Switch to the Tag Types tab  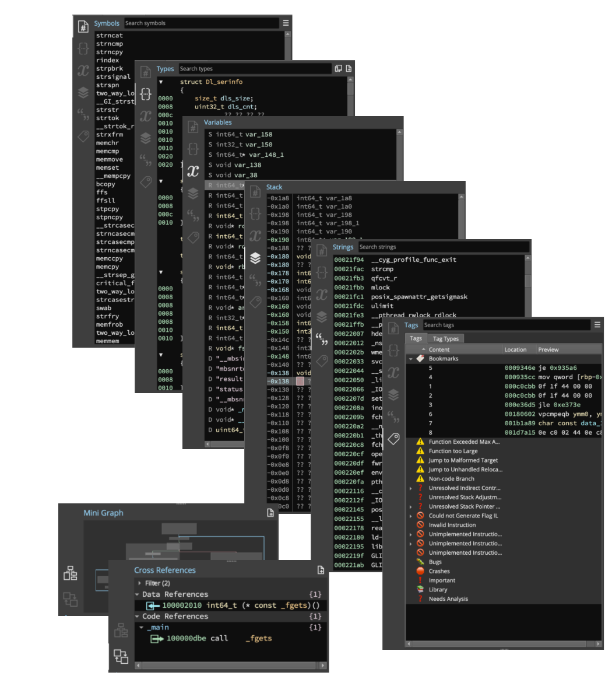click(x=446, y=339)
